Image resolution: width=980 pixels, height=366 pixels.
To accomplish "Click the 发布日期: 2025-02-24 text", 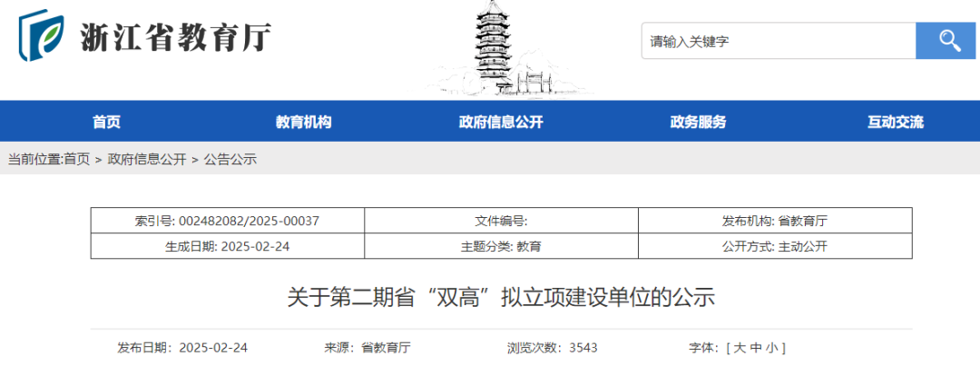I will point(182,348).
